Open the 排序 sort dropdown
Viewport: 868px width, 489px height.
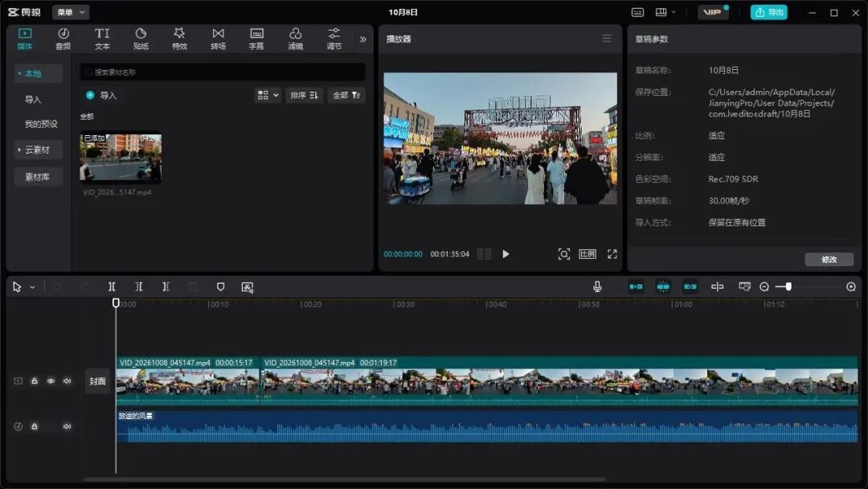pyautogui.click(x=305, y=95)
